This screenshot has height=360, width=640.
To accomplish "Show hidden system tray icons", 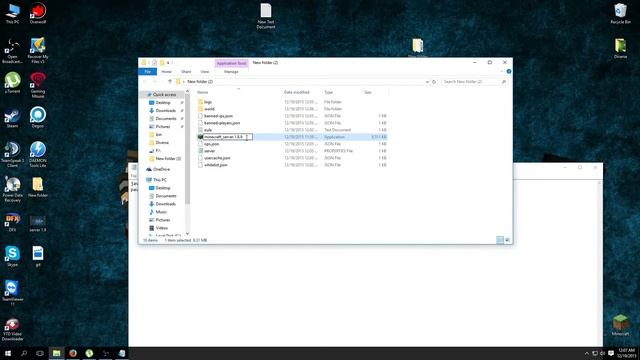I will click(587, 353).
